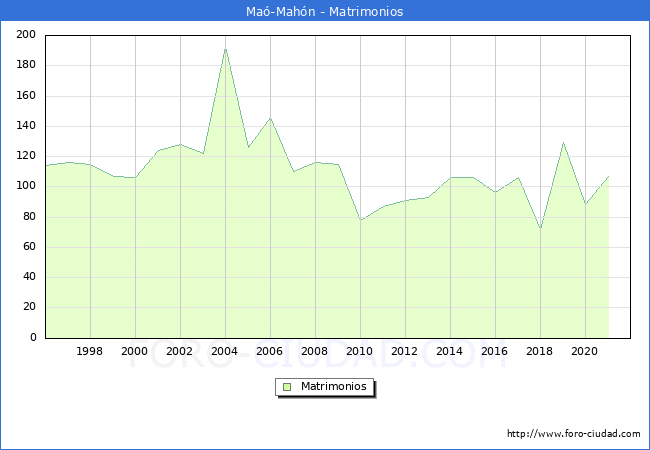Viewport: 650px width, 450px height.
Task: Click the x-axis label 2018
Action: [539, 351]
